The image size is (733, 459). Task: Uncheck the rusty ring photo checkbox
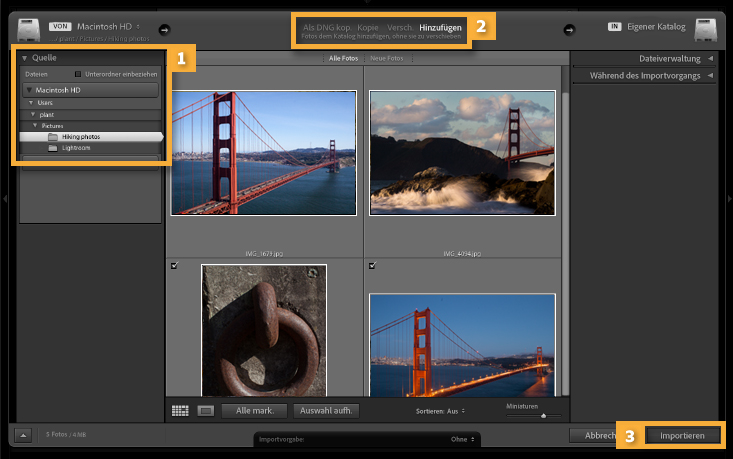tap(175, 265)
